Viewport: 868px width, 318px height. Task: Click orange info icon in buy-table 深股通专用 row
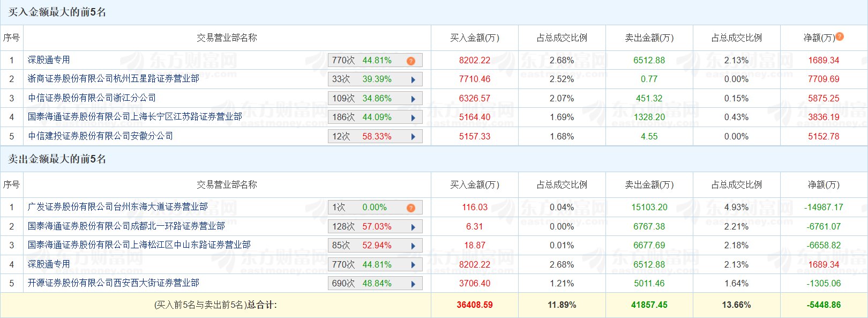coord(411,61)
